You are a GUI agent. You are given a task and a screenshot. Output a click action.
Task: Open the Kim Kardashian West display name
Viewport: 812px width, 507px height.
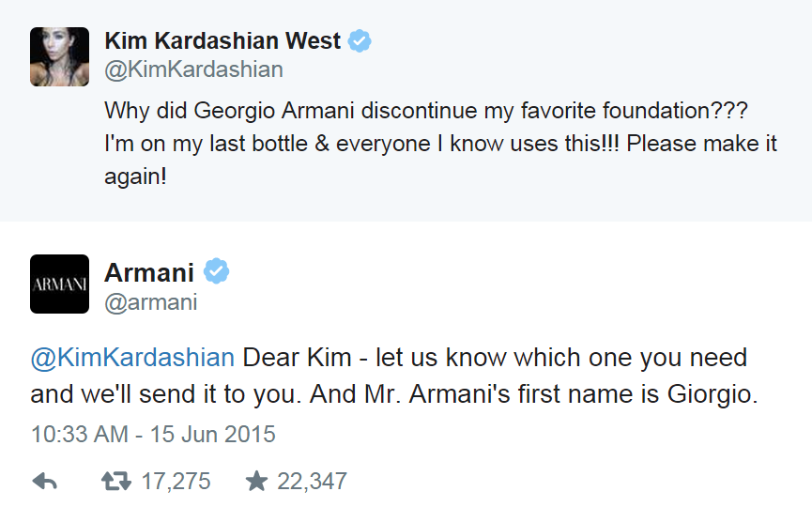222,41
